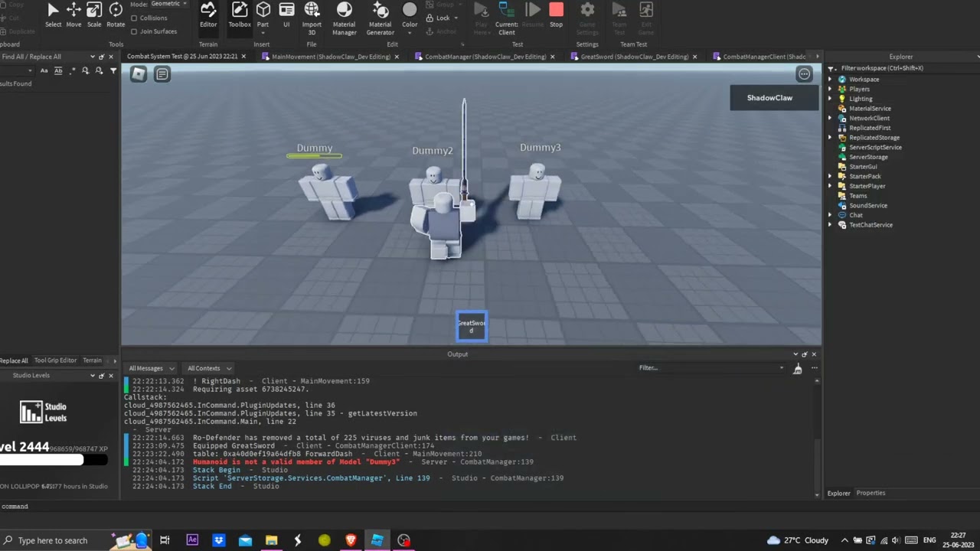Open the in-game chat icon in viewport
Image resolution: width=980 pixels, height=551 pixels.
click(162, 73)
